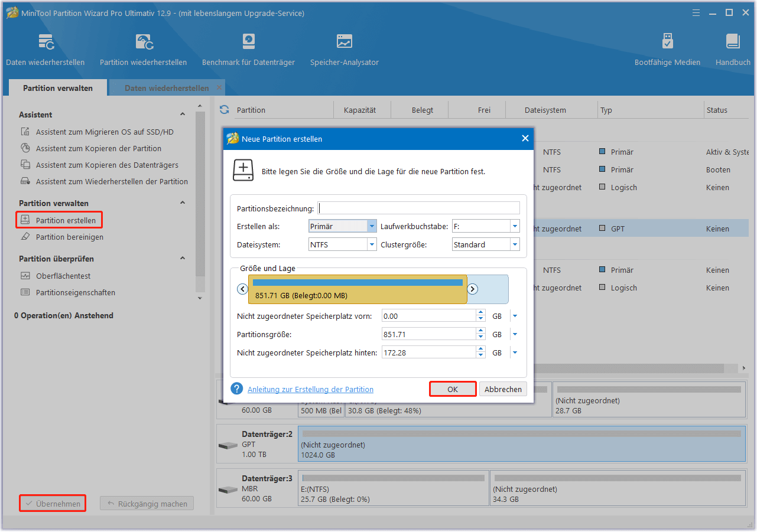Confirm dialog with OK button
The height and width of the screenshot is (532, 757).
[x=453, y=389]
